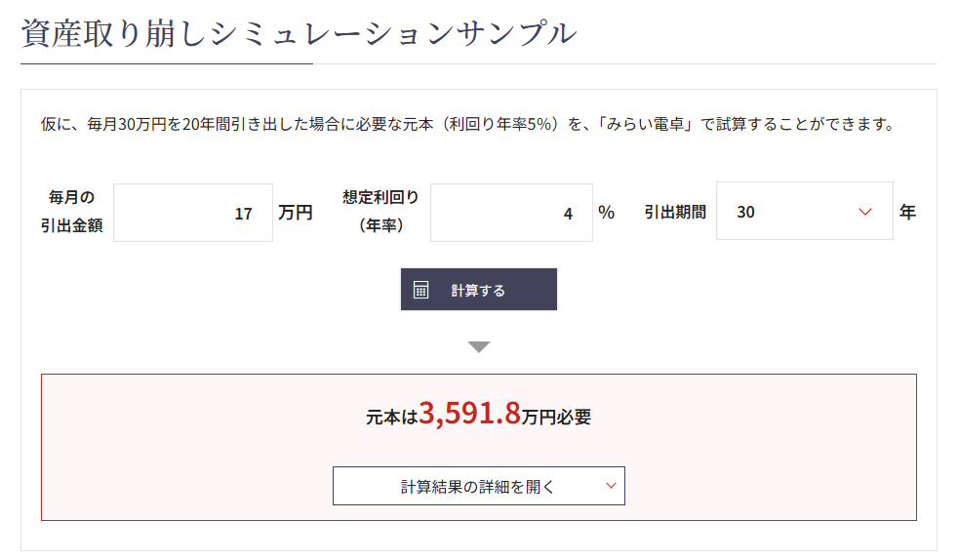Click the calculator icon on 計算する button

tap(421, 290)
